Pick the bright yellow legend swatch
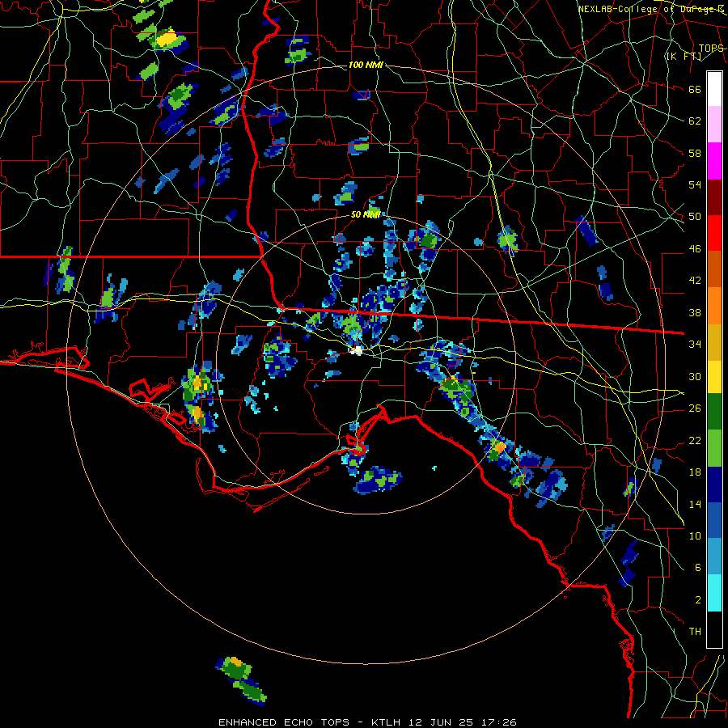 (714, 376)
